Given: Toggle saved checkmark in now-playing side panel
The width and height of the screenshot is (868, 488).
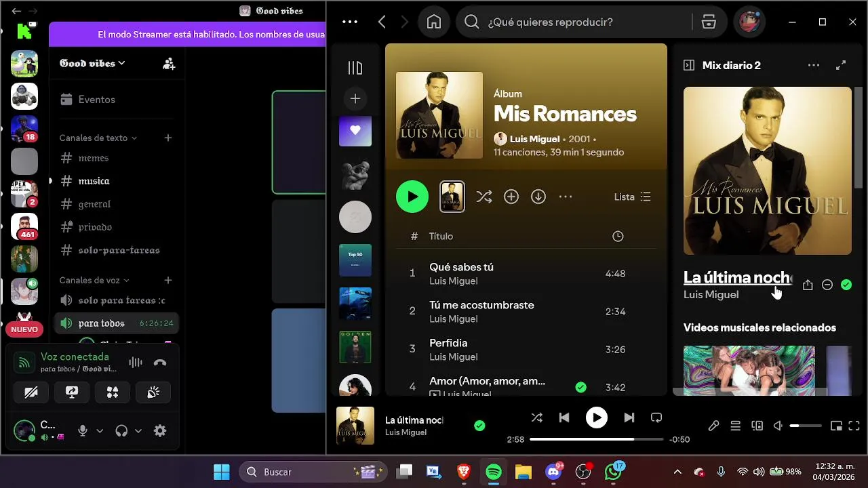Looking at the screenshot, I should [x=846, y=285].
